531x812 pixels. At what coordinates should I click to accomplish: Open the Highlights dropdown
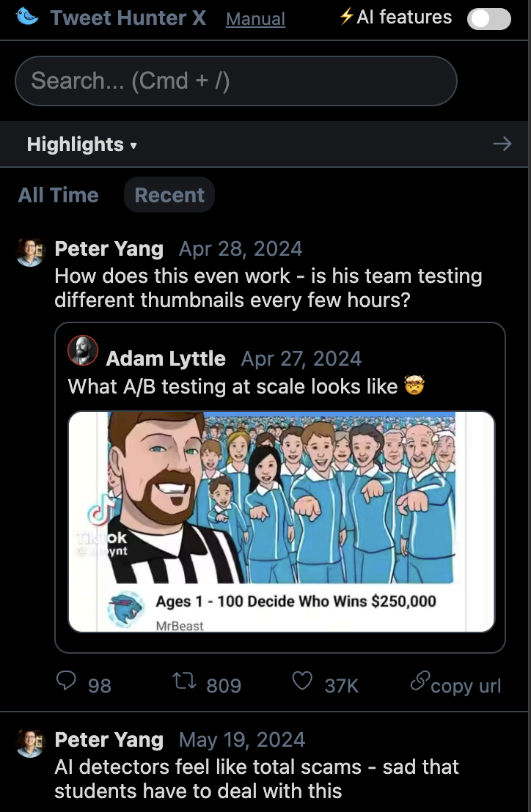click(81, 144)
